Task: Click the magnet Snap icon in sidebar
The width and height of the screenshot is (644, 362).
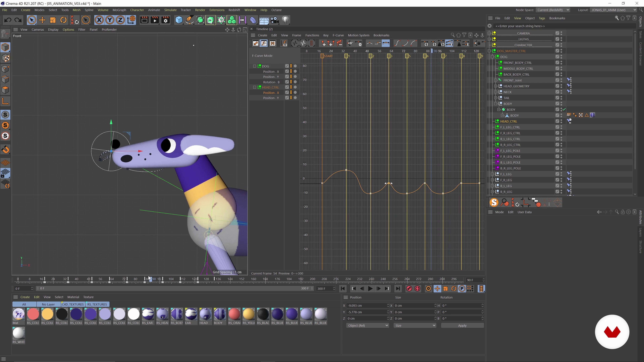Action: pyautogui.click(x=6, y=150)
